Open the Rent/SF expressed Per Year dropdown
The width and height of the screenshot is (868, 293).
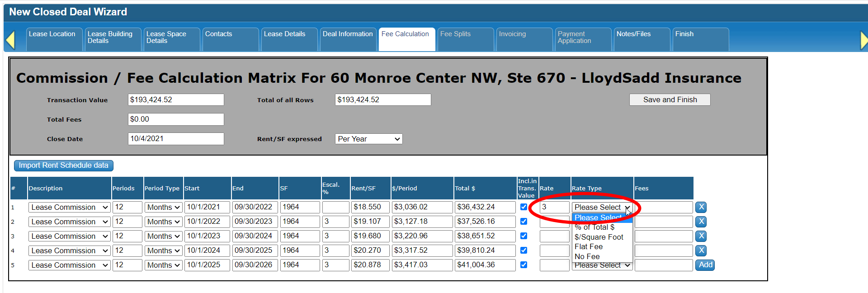coord(368,139)
